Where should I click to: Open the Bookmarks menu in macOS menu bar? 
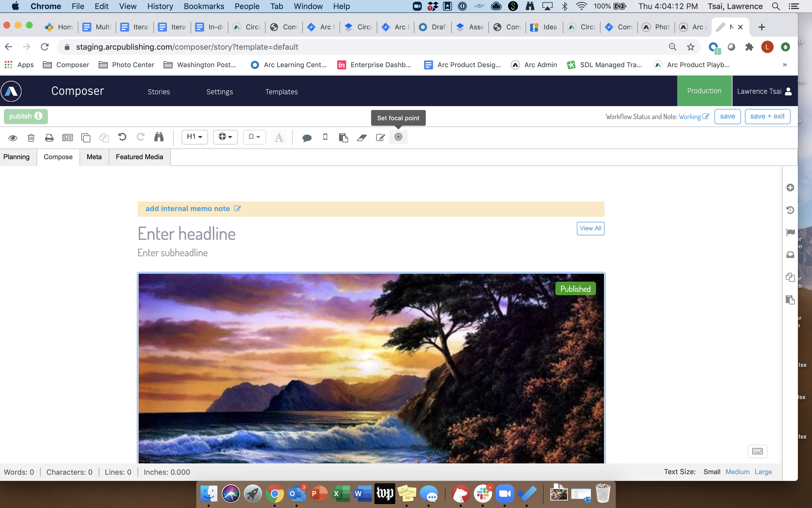[204, 6]
